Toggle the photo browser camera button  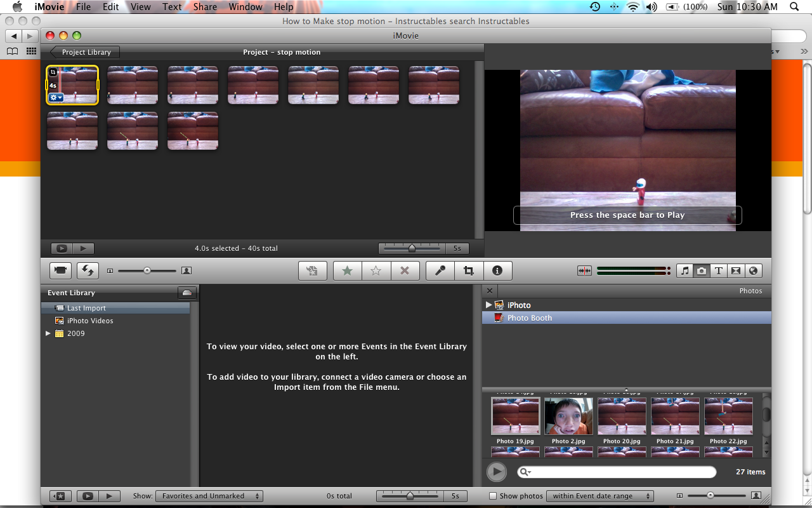(702, 271)
